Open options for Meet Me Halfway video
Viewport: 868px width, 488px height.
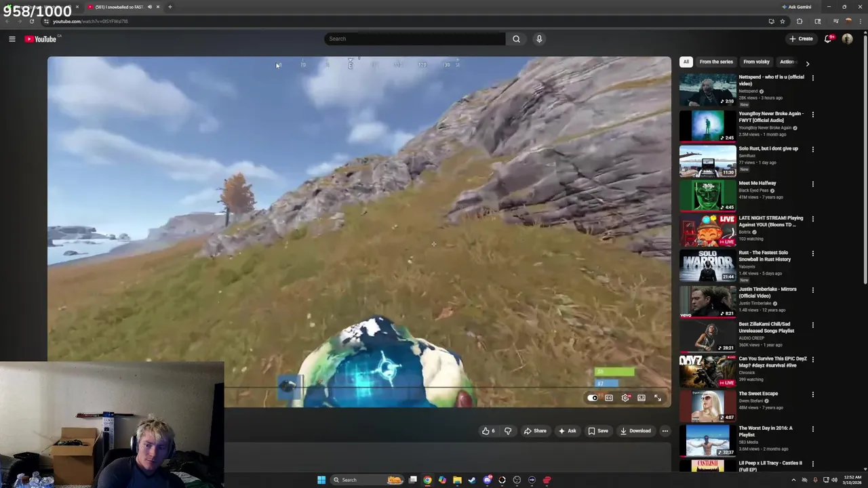pyautogui.click(x=813, y=184)
